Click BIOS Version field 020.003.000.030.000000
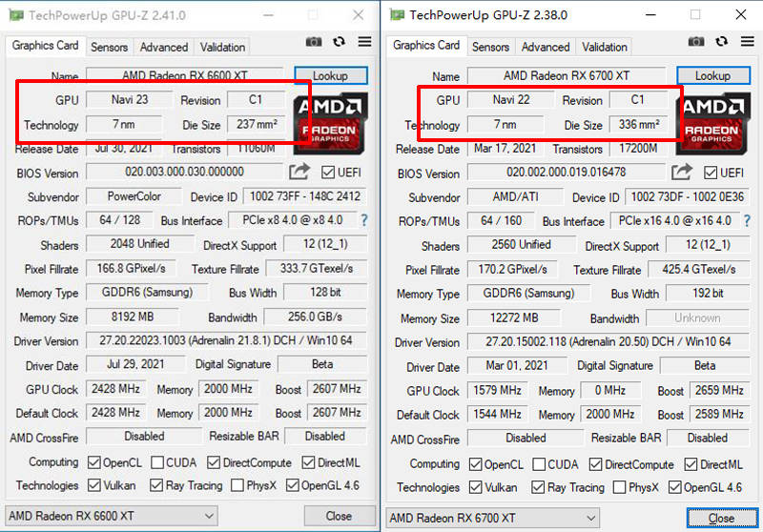Image resolution: width=763 pixels, height=532 pixels. [x=184, y=172]
